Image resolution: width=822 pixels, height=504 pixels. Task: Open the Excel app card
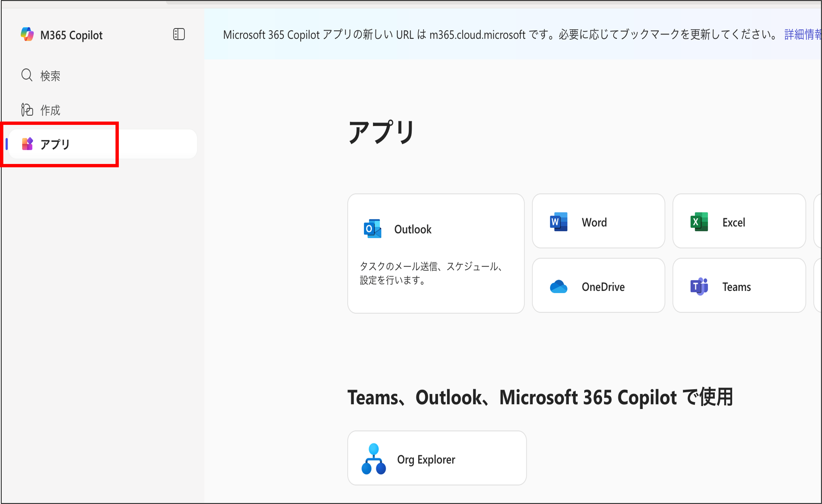tap(739, 221)
